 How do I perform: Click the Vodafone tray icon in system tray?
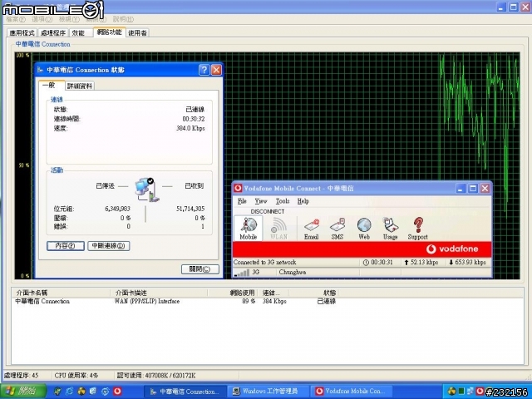(480, 392)
